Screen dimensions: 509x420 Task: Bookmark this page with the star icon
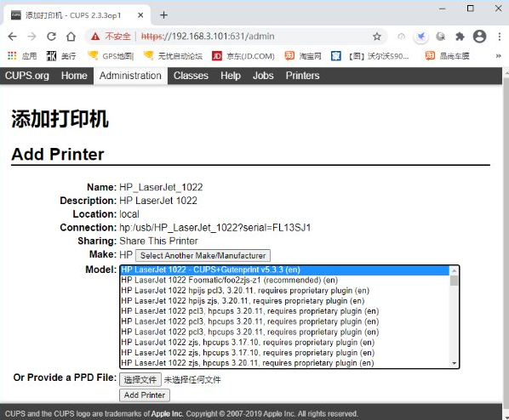coord(376,37)
